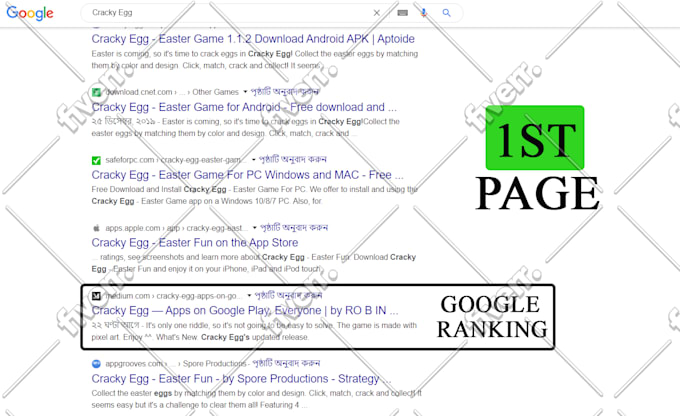The image size is (680, 416).
Task: Open the Spore Productions Strategy result
Action: (241, 379)
